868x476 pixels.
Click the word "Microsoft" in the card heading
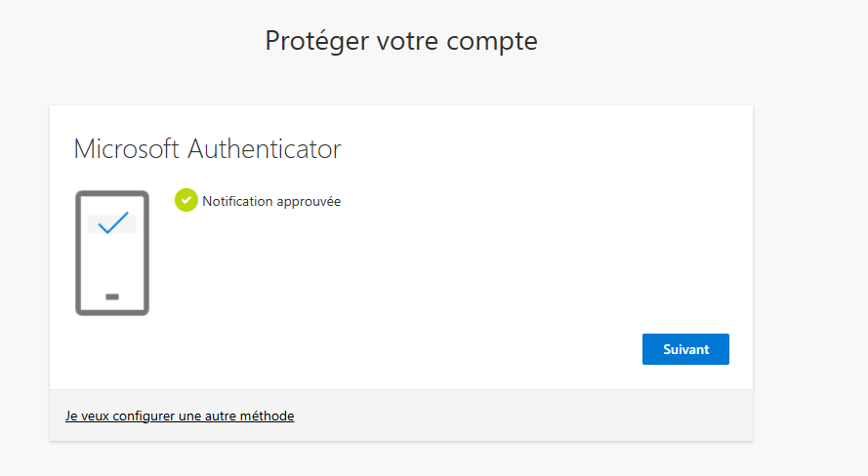point(127,149)
